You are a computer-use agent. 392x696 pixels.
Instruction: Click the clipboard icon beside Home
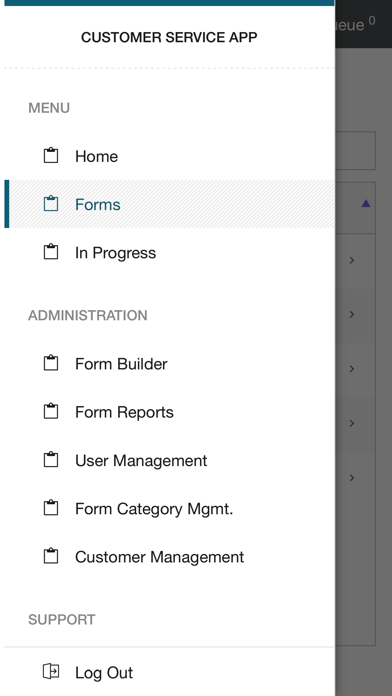pos(51,156)
